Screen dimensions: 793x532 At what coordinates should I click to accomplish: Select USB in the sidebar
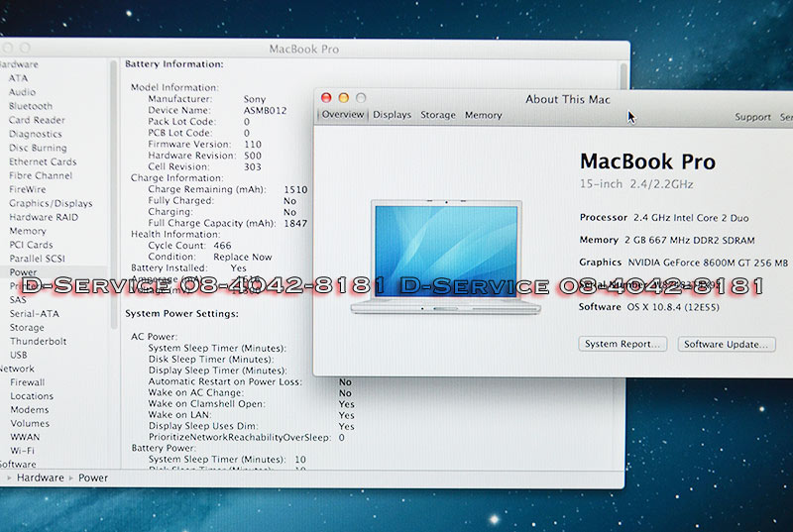coord(19,355)
